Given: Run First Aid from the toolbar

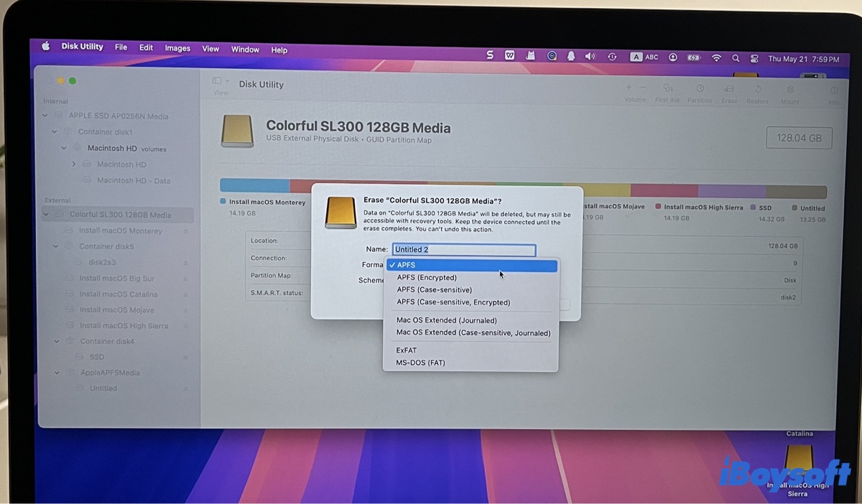Looking at the screenshot, I should point(667,88).
